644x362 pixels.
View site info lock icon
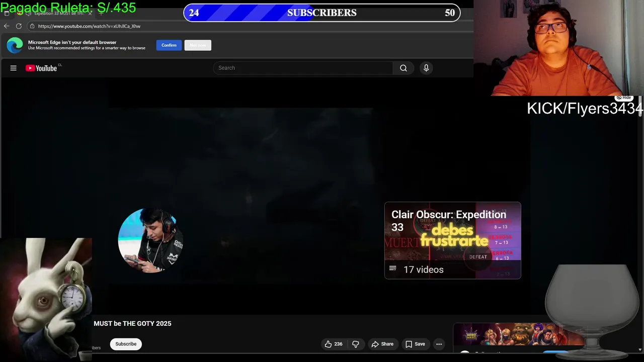click(32, 26)
